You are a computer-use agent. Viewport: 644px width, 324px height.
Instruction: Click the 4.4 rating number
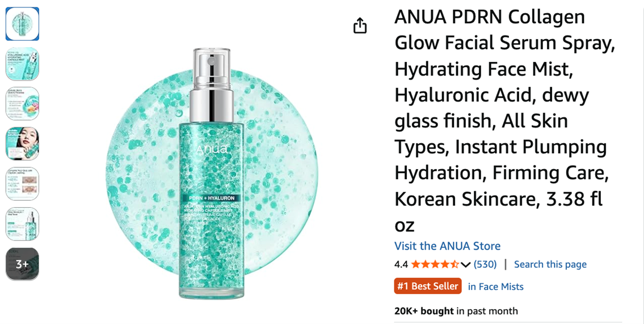tap(401, 264)
